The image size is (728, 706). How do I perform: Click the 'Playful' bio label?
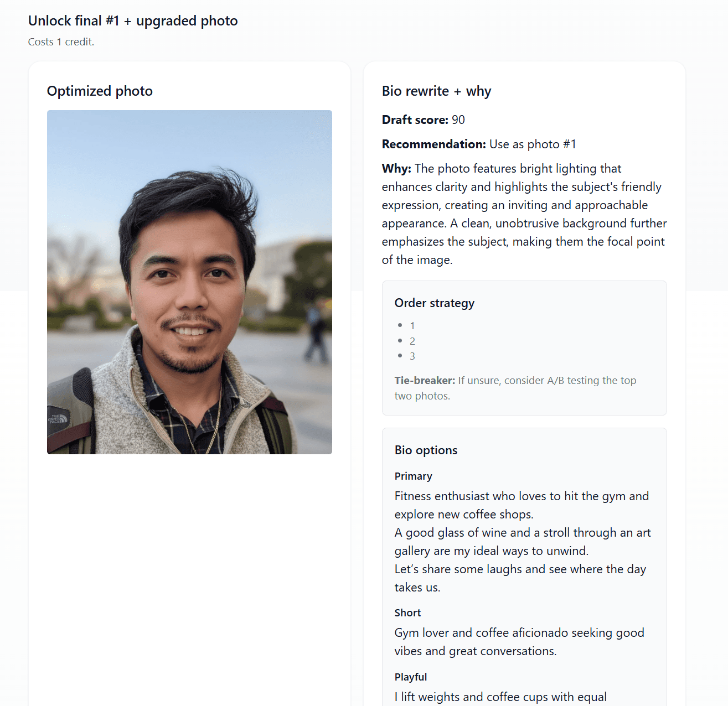tap(410, 677)
